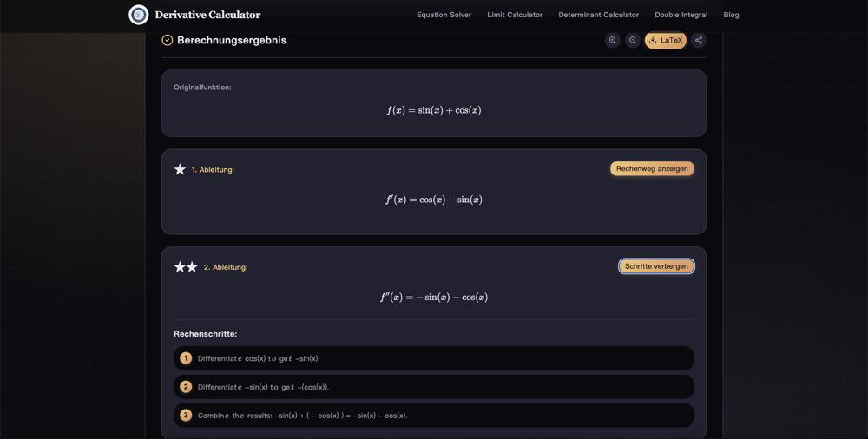Click the zoom out magnifier icon
868x439 pixels.
(633, 40)
